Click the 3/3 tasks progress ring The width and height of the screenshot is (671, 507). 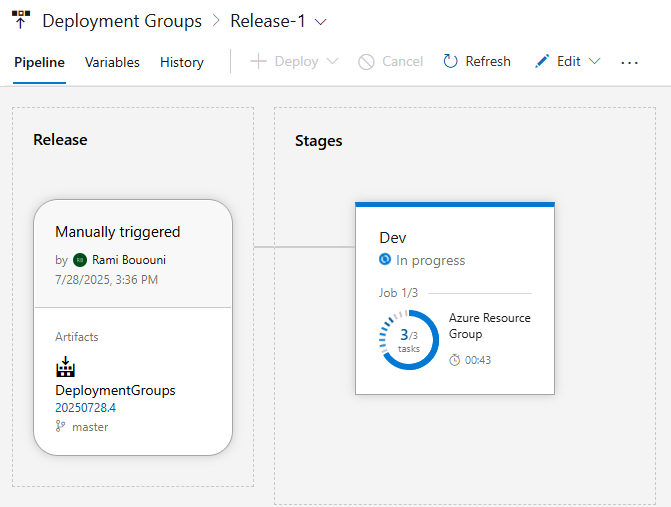point(409,340)
